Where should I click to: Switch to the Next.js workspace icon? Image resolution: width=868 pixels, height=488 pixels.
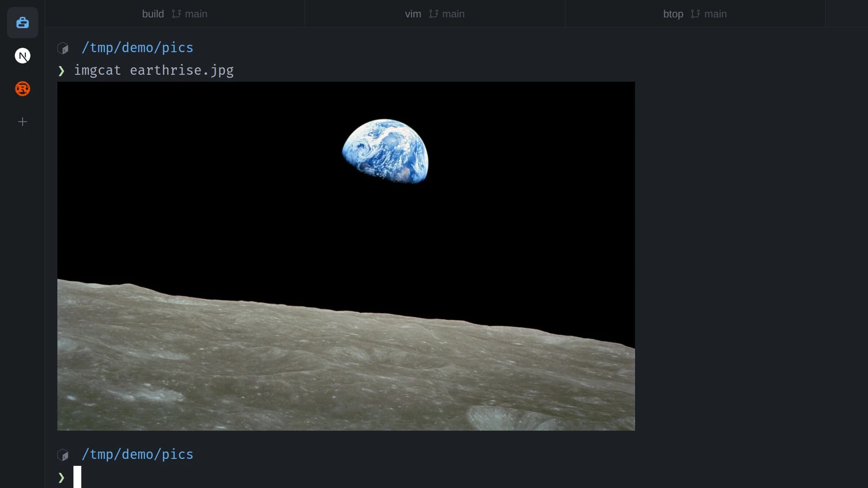[x=23, y=56]
